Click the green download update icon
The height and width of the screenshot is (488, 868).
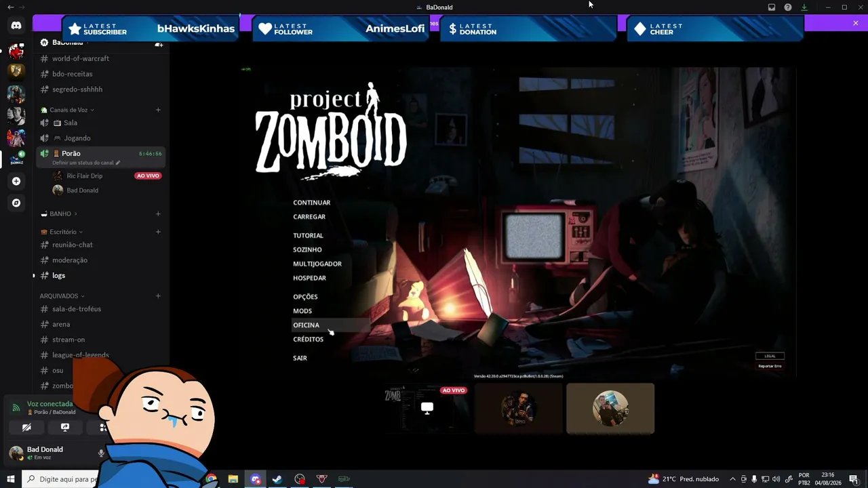(804, 7)
